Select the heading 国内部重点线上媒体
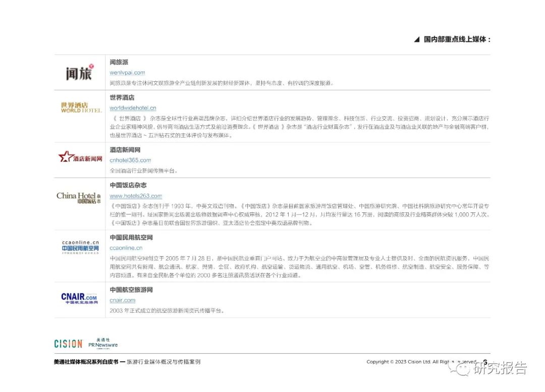545x392 pixels. click(x=457, y=39)
